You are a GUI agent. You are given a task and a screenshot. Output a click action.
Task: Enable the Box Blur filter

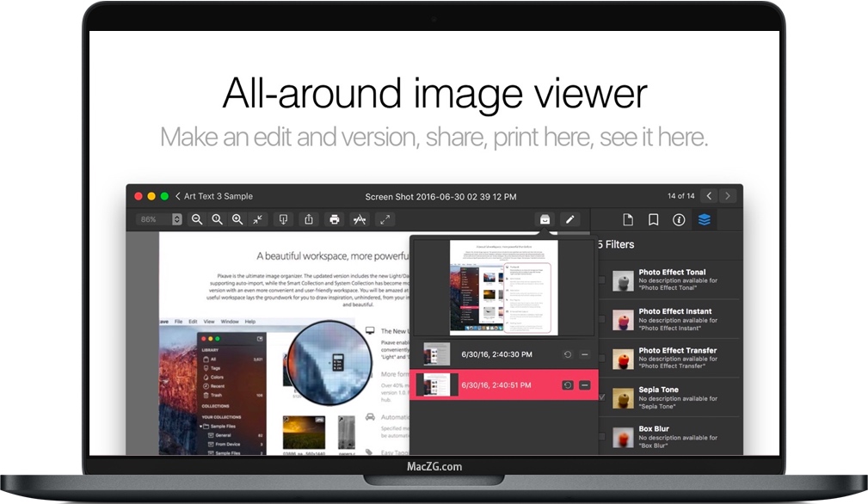pyautogui.click(x=603, y=437)
